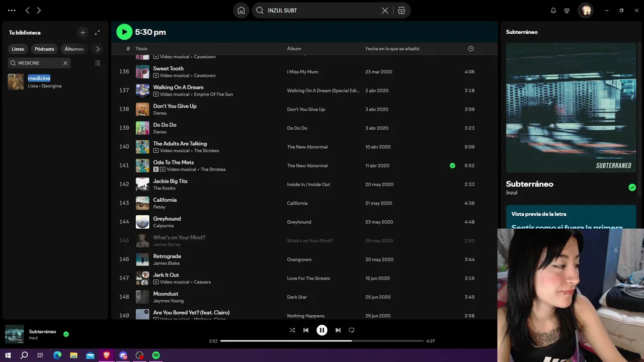Clear the top search field
This screenshot has height=362, width=644.
point(385,10)
